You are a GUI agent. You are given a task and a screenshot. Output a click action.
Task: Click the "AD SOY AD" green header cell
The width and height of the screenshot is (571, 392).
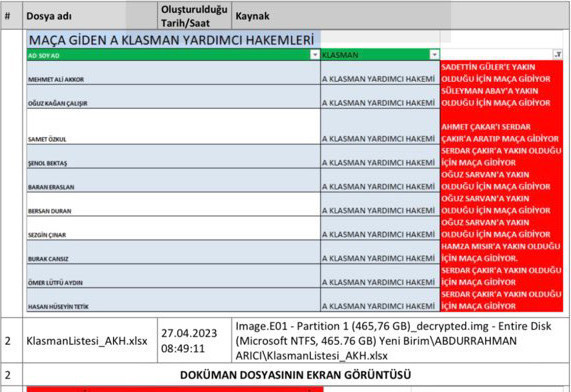tap(173, 55)
